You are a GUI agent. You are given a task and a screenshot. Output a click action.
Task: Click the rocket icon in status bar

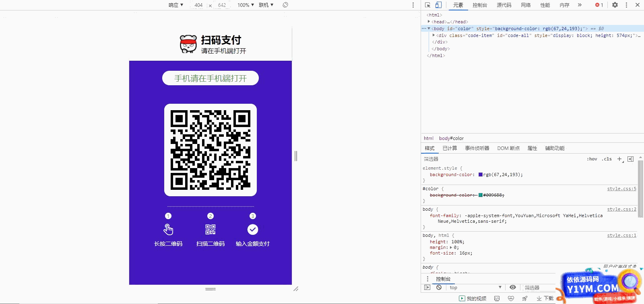(525, 298)
